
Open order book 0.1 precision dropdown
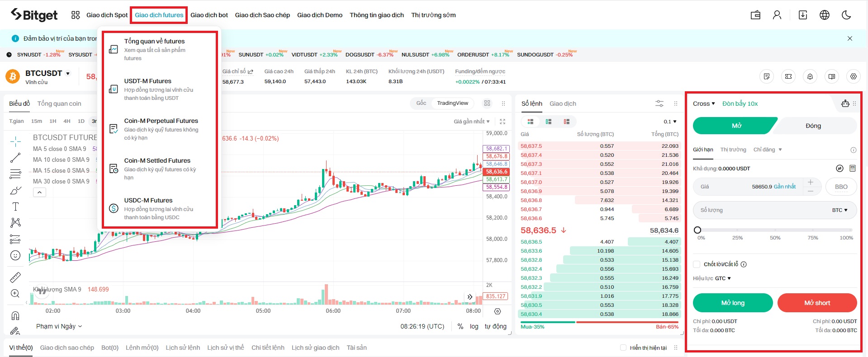click(670, 122)
